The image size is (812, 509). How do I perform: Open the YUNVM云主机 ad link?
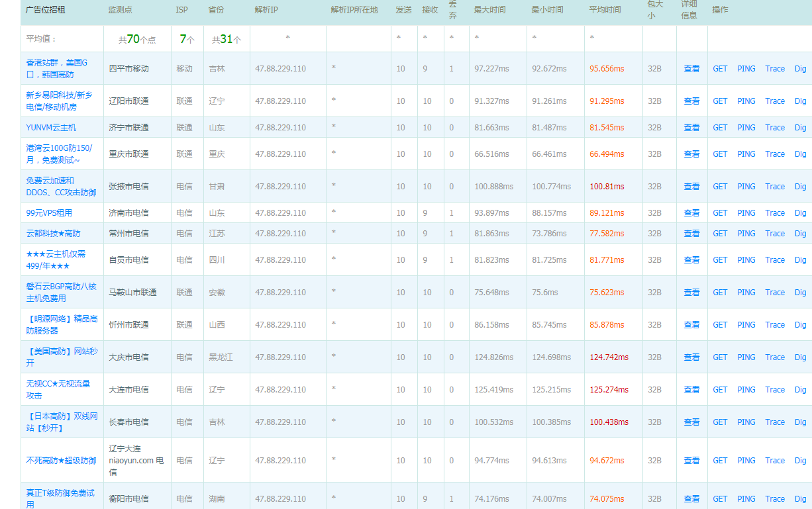click(51, 127)
